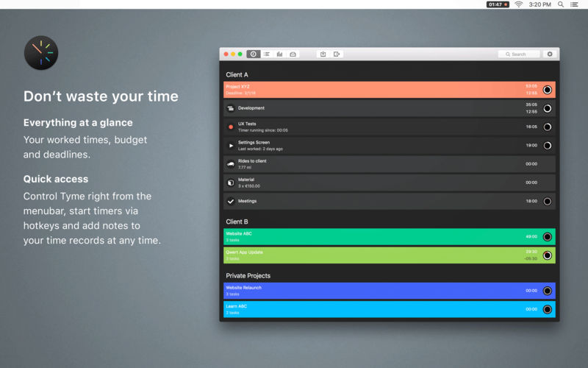This screenshot has width=588, height=368.
Task: Open the menu bar timer 01:47
Action: 498,4
